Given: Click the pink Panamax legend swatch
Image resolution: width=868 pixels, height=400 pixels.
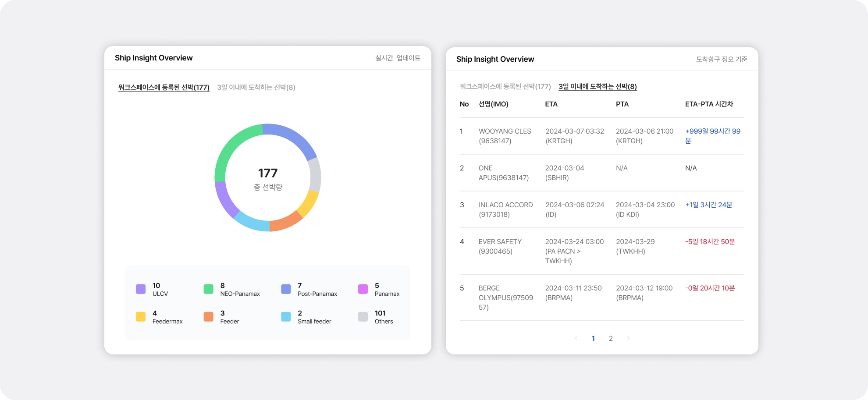Looking at the screenshot, I should (x=363, y=289).
